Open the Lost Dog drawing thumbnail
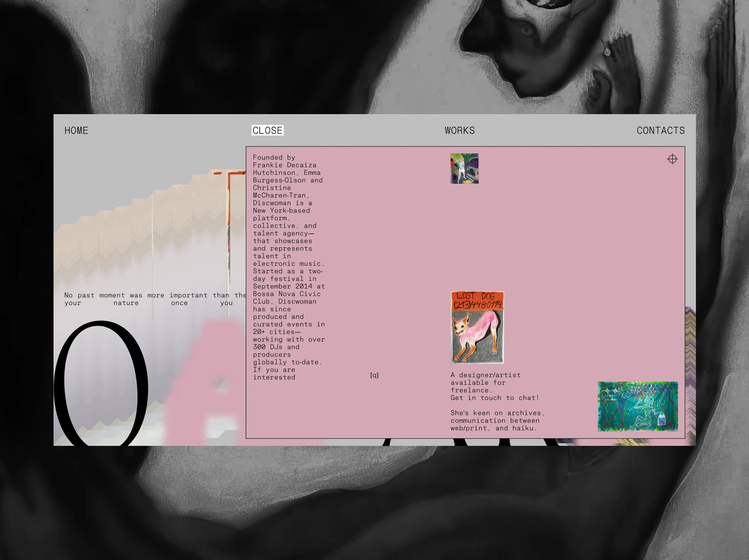 (x=477, y=327)
